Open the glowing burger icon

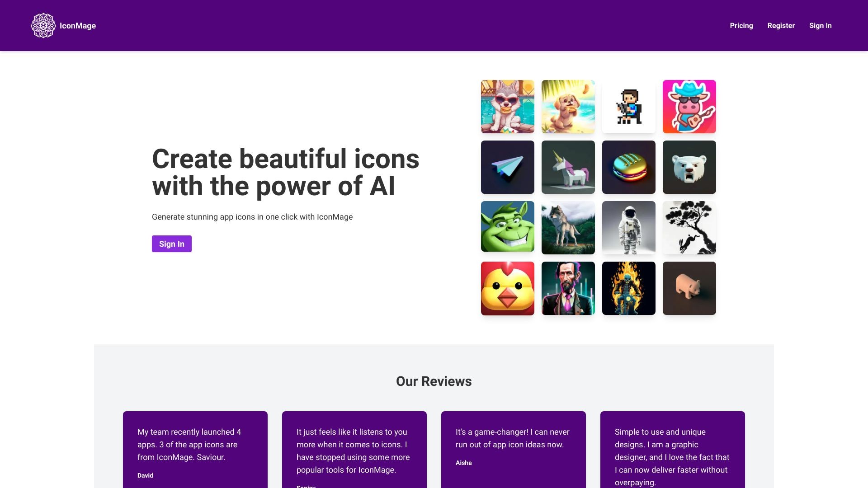pyautogui.click(x=629, y=167)
